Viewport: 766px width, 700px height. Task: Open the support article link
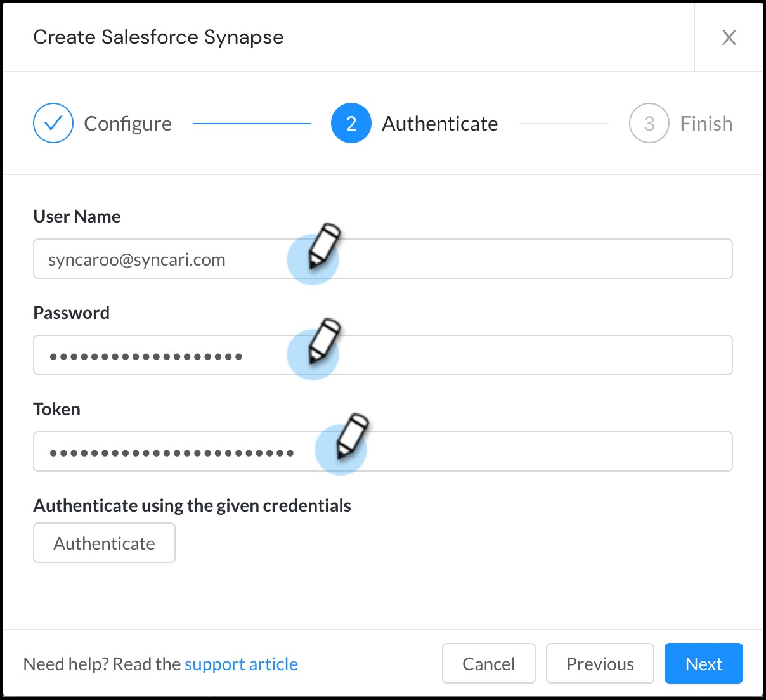pos(241,664)
